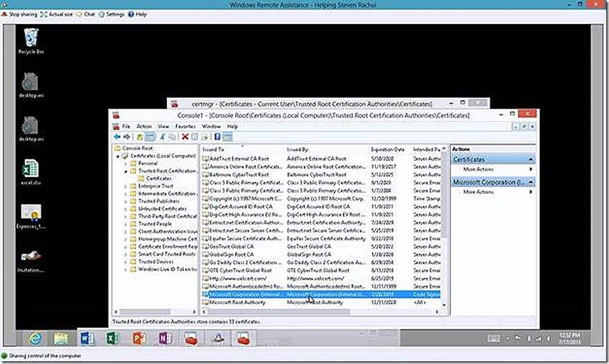
Task: Click Actual size in Remote Assistance toolbar
Action: pos(57,14)
